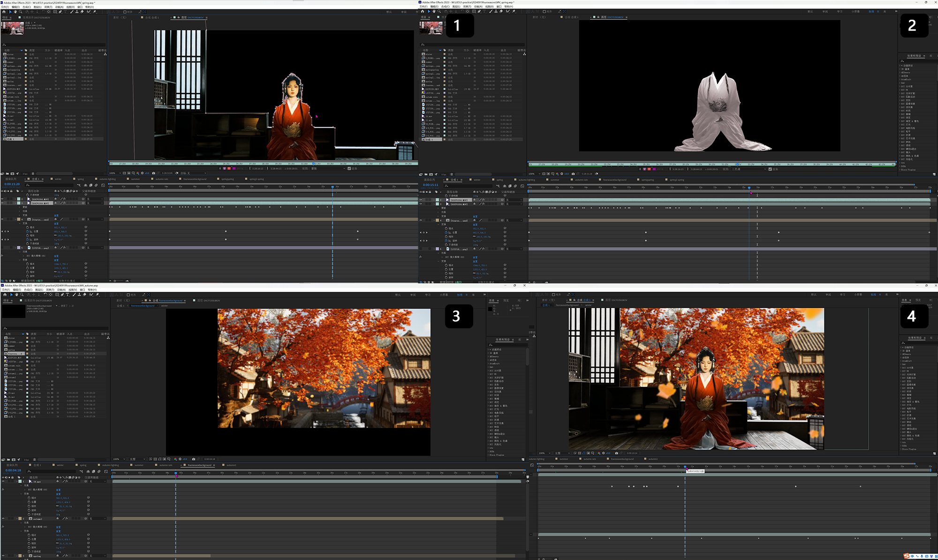Click the project search field in MV_autumn
Viewport: 938px width, 560px height.
55,328
